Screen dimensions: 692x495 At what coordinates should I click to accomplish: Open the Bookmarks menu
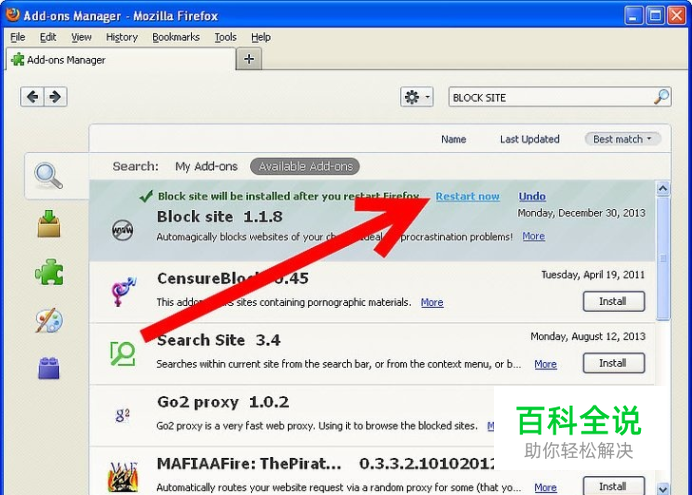click(x=176, y=37)
